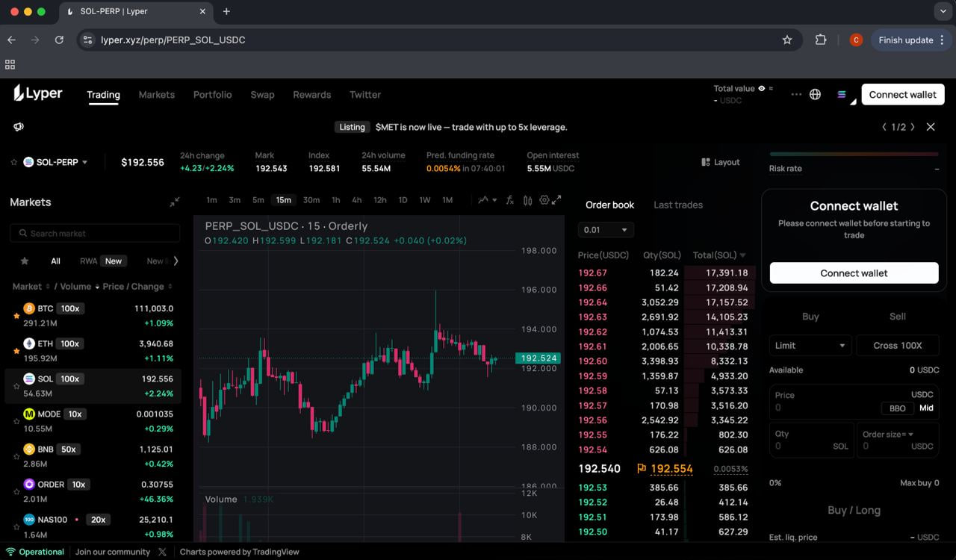Click the 0% order size slider
The height and width of the screenshot is (560, 956).
(x=774, y=483)
